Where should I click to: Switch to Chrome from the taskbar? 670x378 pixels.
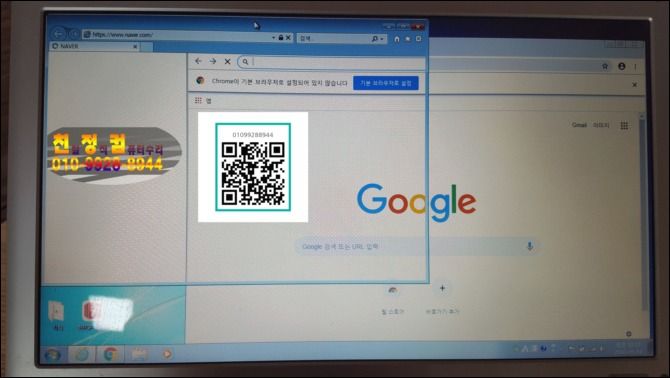(111, 354)
